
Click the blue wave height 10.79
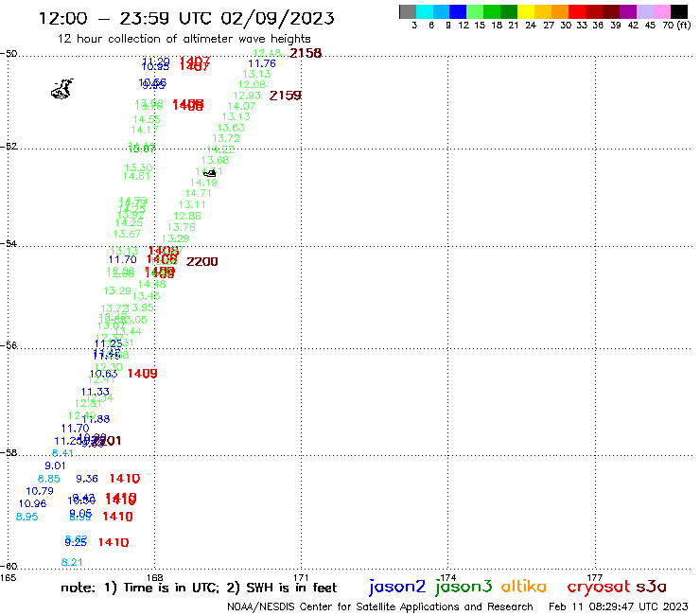tap(40, 491)
